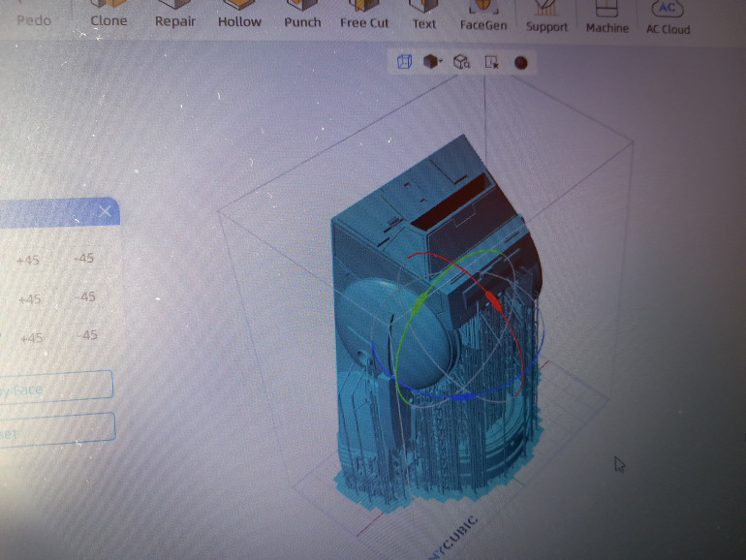The width and height of the screenshot is (746, 560).
Task: Click the cube with magnifier zoom icon
Action: 461,62
